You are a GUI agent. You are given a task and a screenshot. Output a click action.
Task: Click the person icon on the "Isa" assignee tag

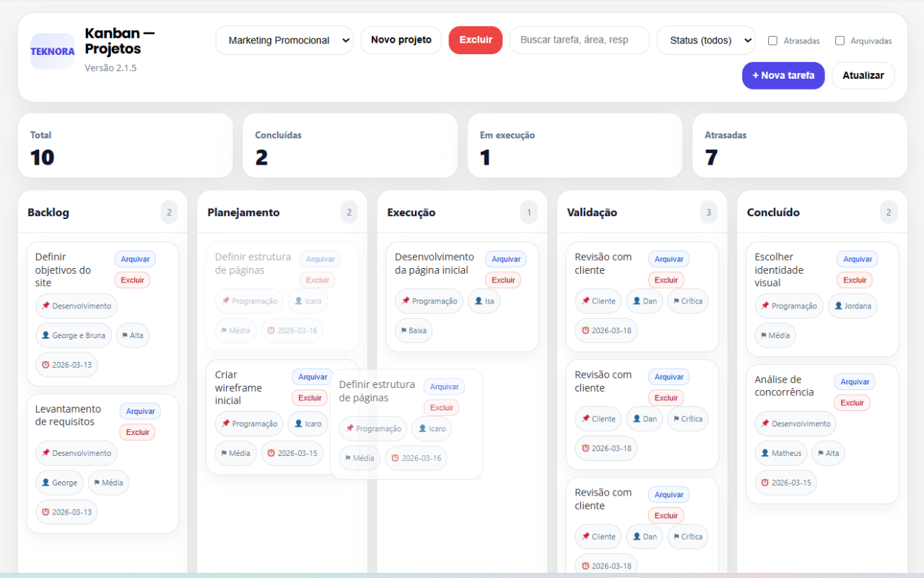coord(477,301)
